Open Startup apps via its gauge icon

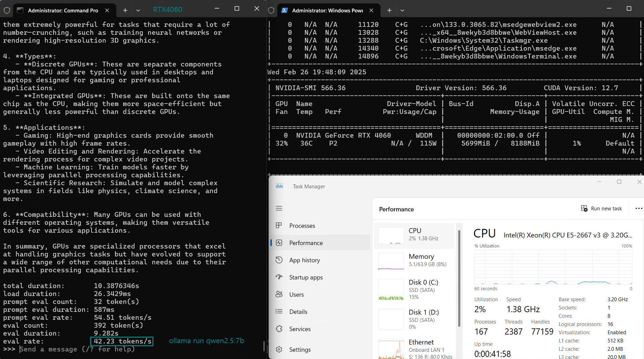pos(279,277)
